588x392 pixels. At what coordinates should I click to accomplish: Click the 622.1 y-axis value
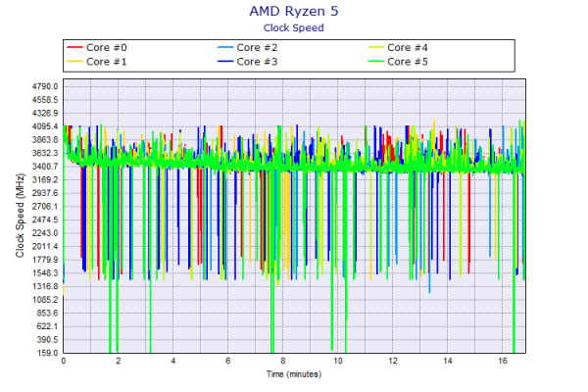[47, 326]
